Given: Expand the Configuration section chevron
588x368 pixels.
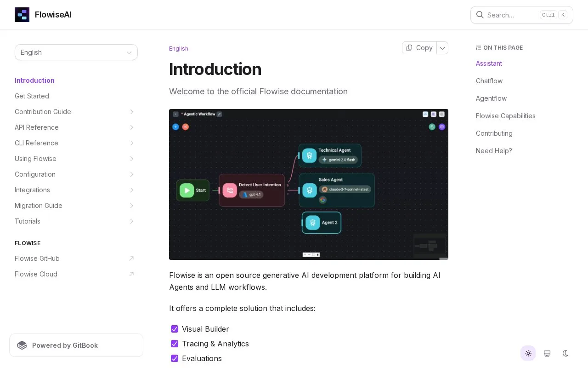Looking at the screenshot, I should [x=131, y=174].
